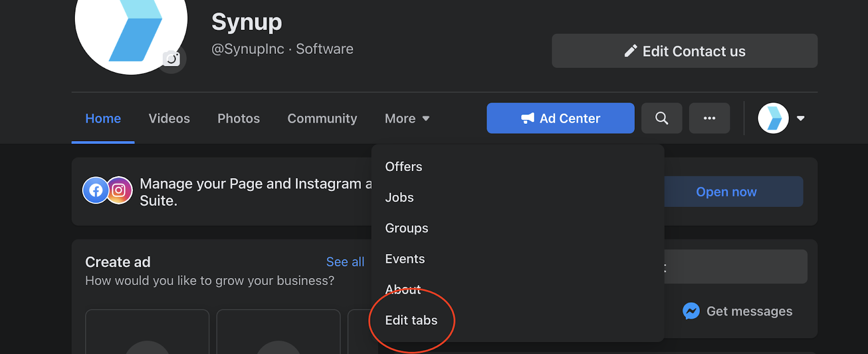Click the first ad option card under Create ad
This screenshot has width=868, height=354.
tap(147, 332)
